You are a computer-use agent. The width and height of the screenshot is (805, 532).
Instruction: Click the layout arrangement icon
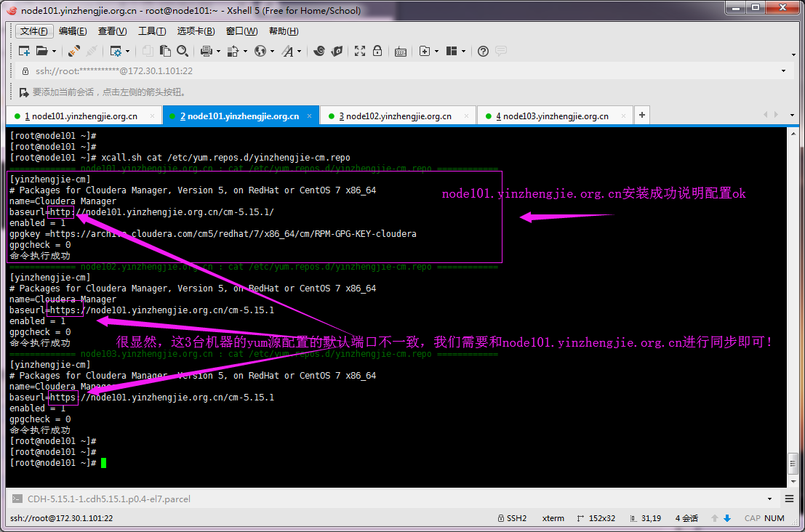point(452,51)
